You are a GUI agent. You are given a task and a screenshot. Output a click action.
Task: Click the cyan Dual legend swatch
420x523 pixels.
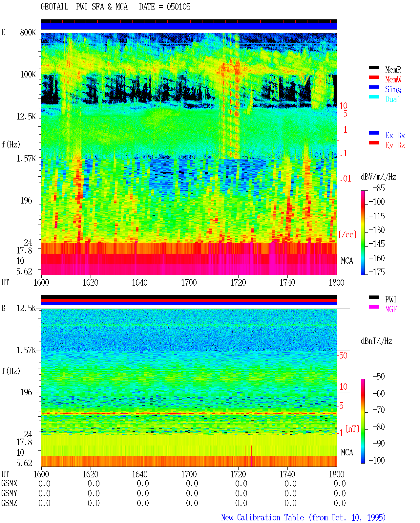click(374, 97)
